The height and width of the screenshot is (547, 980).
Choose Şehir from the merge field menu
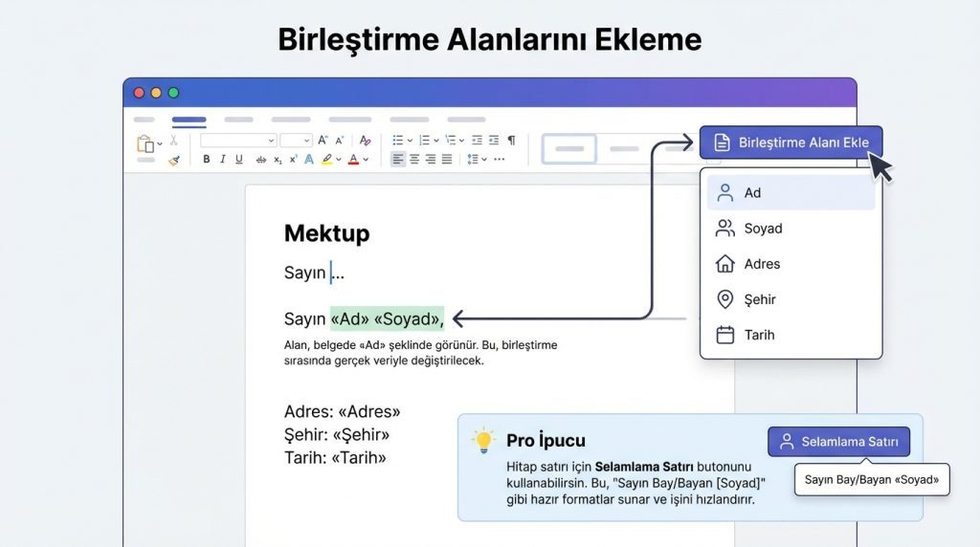tap(791, 299)
